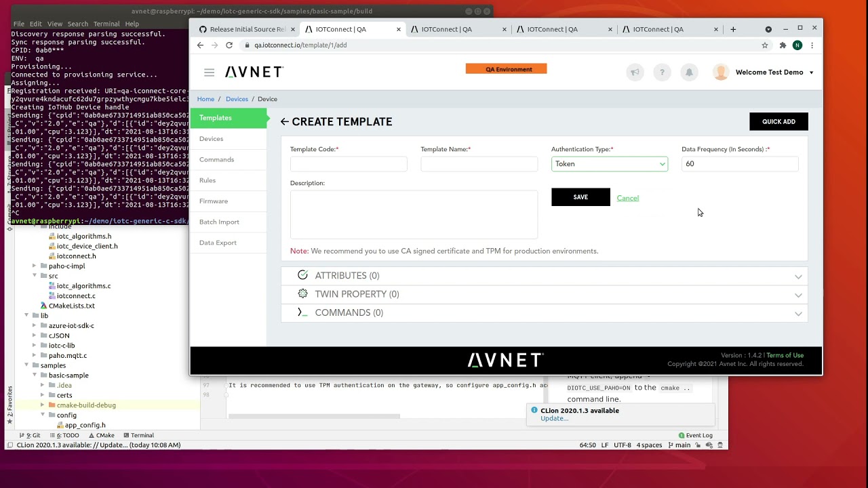Open CMakeLists.txt in CLion project tree

point(71,306)
